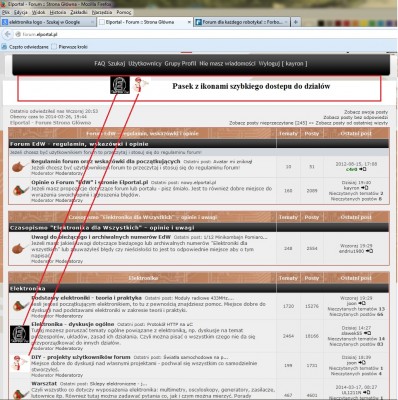Open Profil in the forum header

(189, 63)
